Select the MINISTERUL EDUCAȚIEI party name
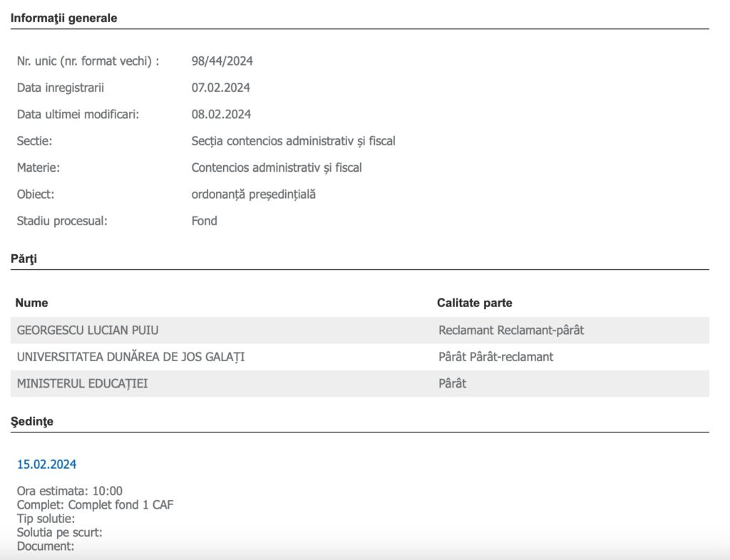 [x=83, y=383]
